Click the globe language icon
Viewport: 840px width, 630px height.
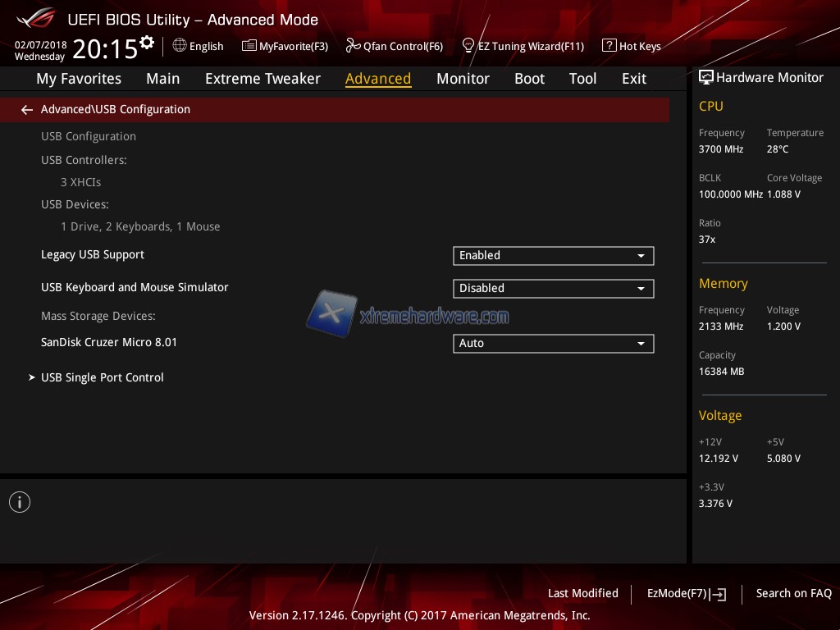click(x=180, y=46)
